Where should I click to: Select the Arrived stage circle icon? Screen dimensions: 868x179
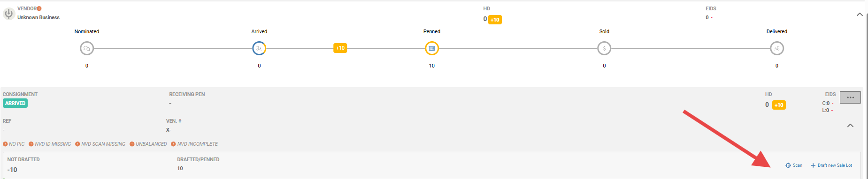tap(259, 48)
